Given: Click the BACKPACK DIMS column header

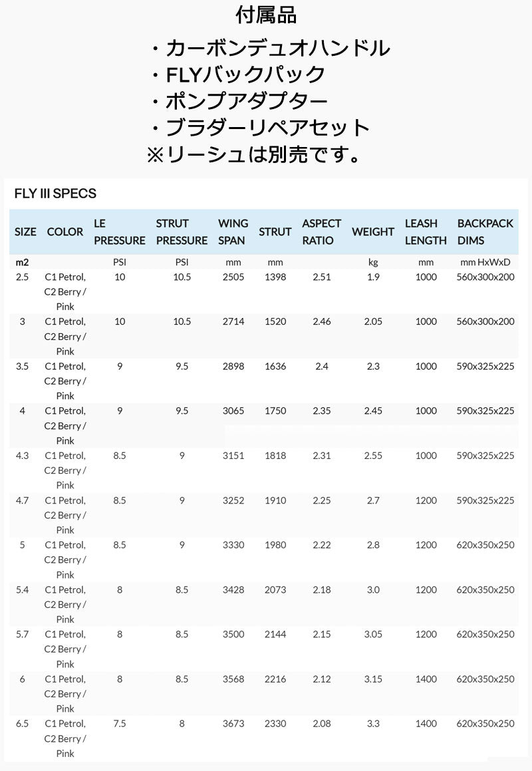Looking at the screenshot, I should pyautogui.click(x=485, y=232).
